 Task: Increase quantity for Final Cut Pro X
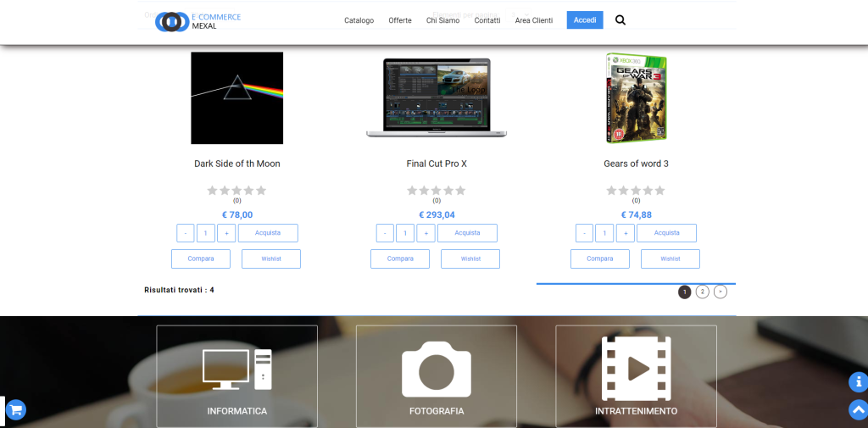(426, 233)
